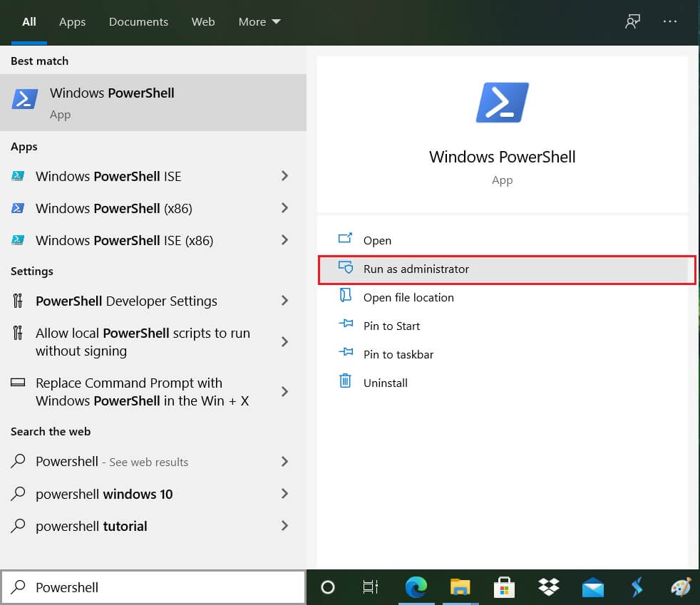The image size is (700, 605).
Task: Open the More search filters dropdown
Action: [x=259, y=21]
